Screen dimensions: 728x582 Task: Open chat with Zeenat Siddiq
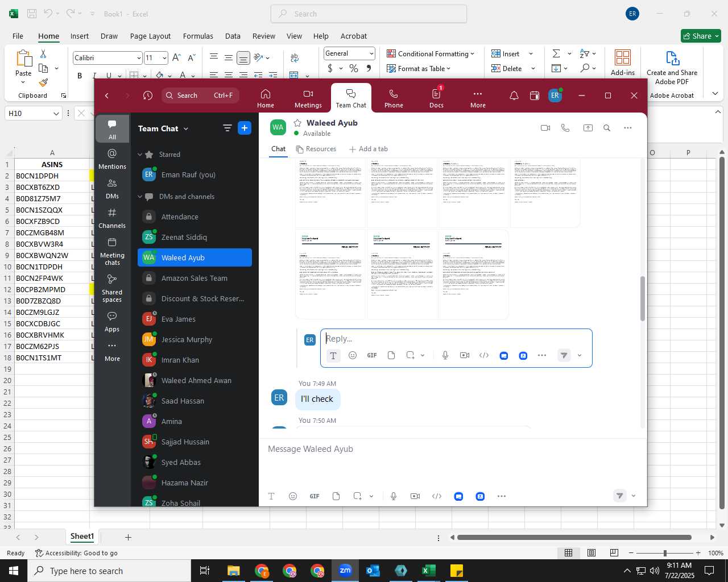coord(195,237)
